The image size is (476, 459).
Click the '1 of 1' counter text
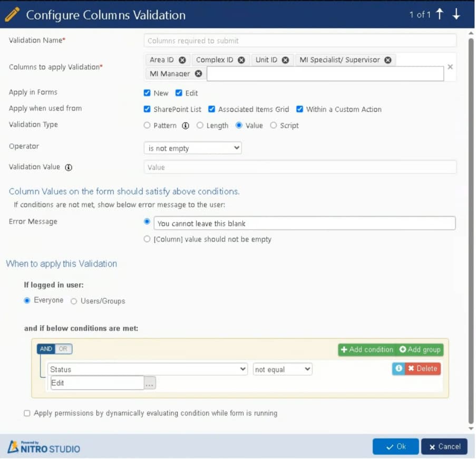coord(420,15)
